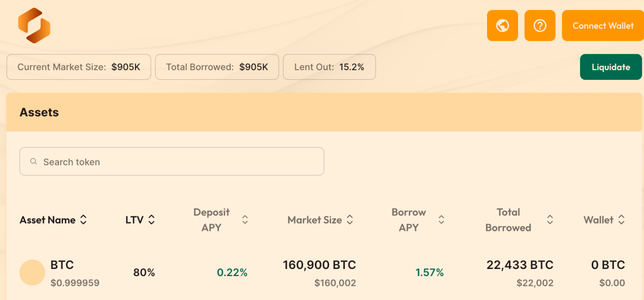This screenshot has height=300, width=644.
Task: Click the magnifier icon in the search bar
Action: tap(33, 161)
